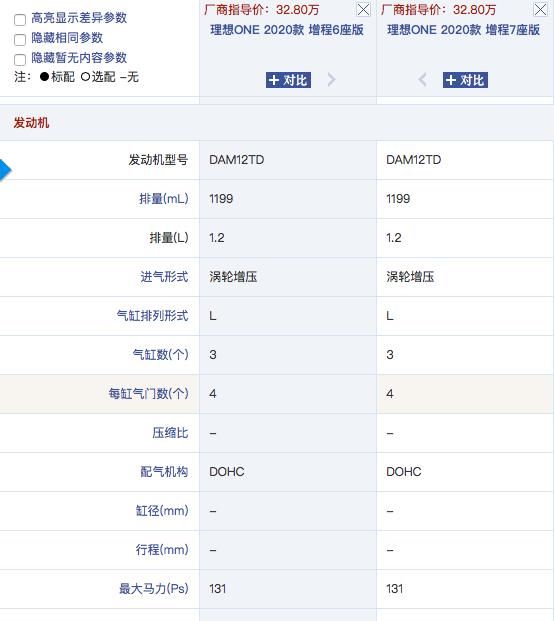Remove the 增程7座版 column with X
Screen dimensions: 554x621
540,10
